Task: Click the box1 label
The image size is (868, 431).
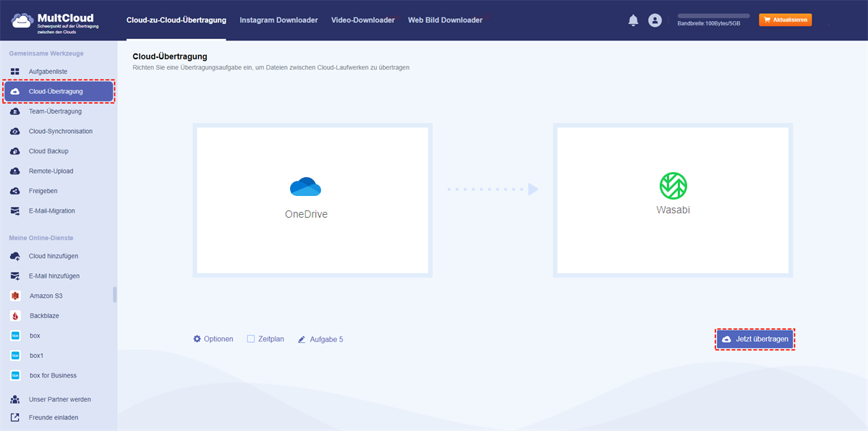Action: pyautogui.click(x=37, y=356)
